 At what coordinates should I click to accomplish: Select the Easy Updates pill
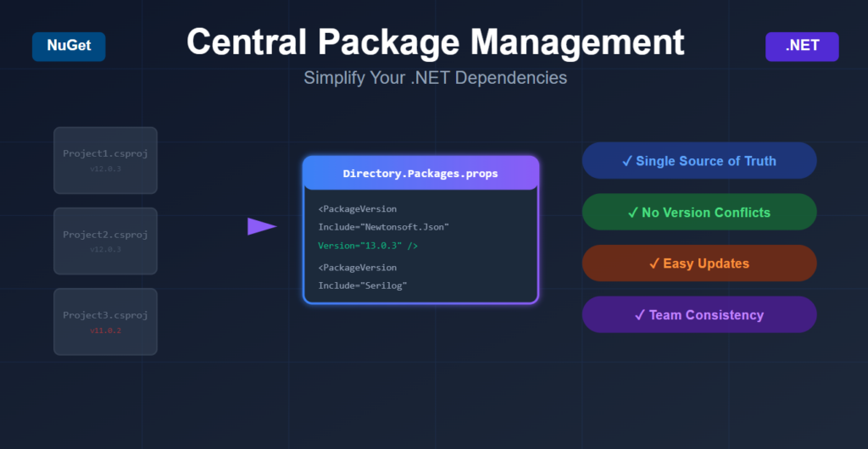698,263
